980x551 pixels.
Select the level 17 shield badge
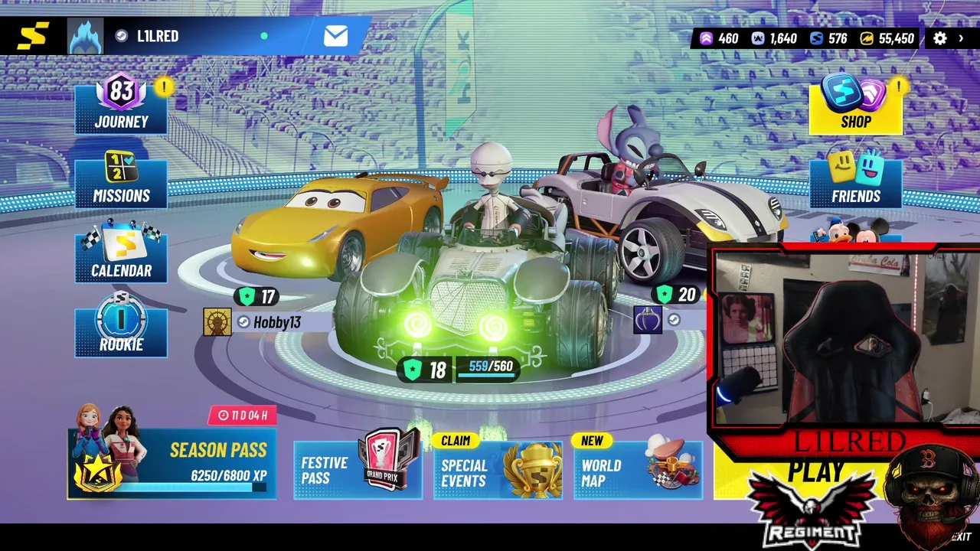[257, 297]
